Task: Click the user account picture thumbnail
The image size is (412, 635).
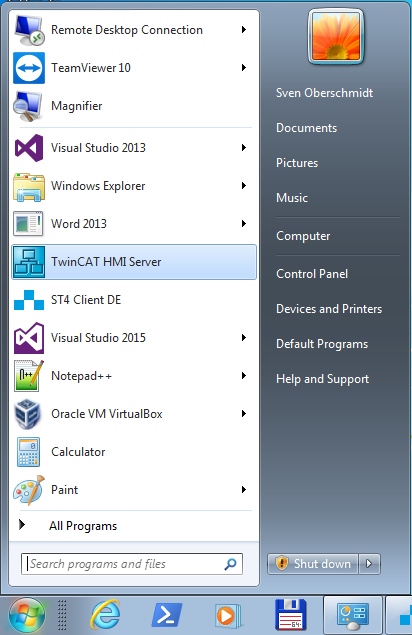Action: 336,36
